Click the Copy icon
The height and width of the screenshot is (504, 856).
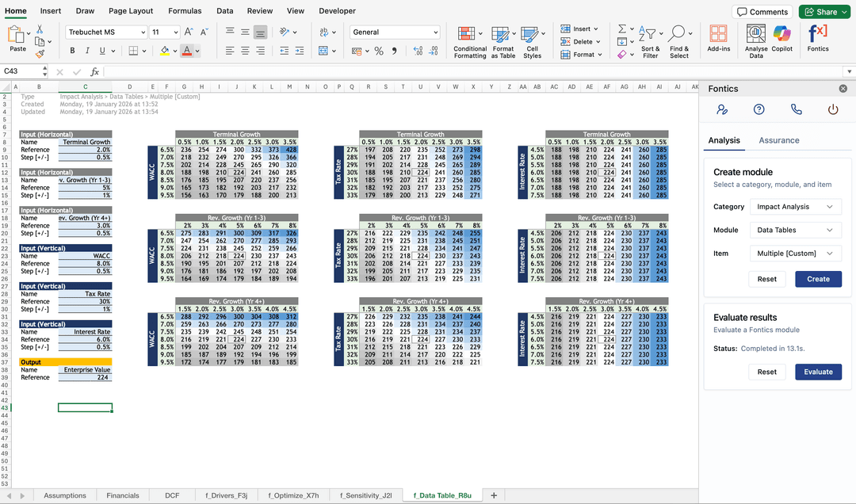point(40,41)
